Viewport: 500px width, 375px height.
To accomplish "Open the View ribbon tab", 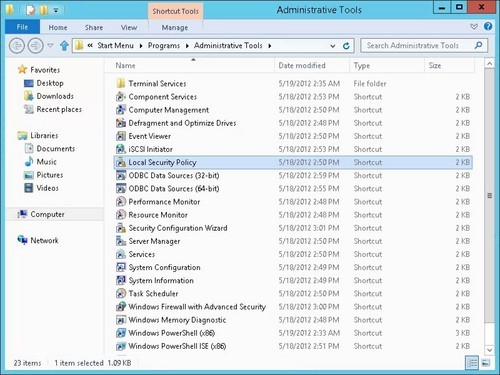I will [x=129, y=27].
